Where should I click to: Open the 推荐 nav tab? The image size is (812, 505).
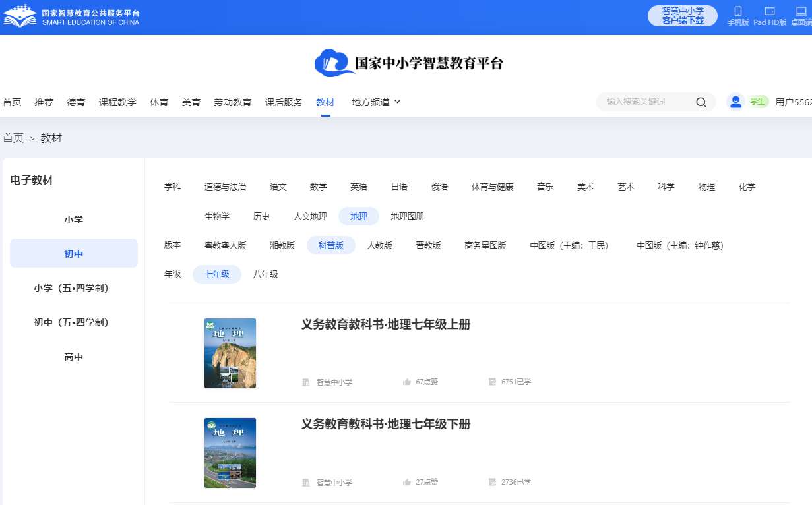pos(44,102)
